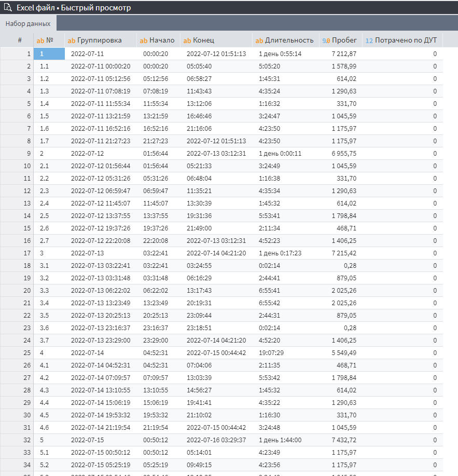Select duration cell 1 день 0:00:11
The image size is (458, 476).
pyautogui.click(x=280, y=153)
